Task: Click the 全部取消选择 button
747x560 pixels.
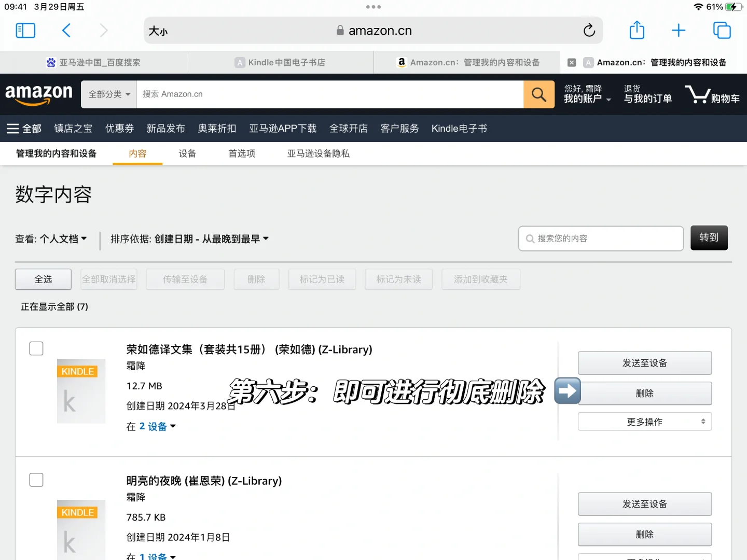Action: (x=109, y=279)
